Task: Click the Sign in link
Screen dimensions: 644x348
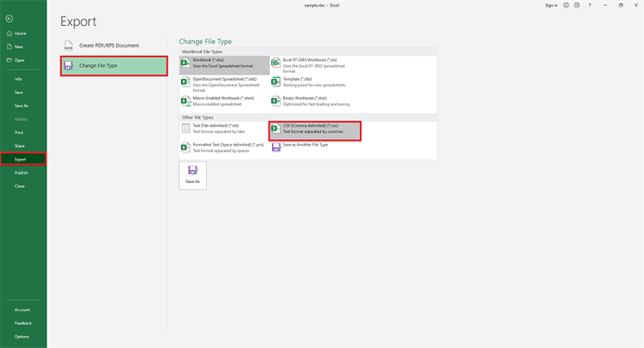Action: [x=551, y=5]
